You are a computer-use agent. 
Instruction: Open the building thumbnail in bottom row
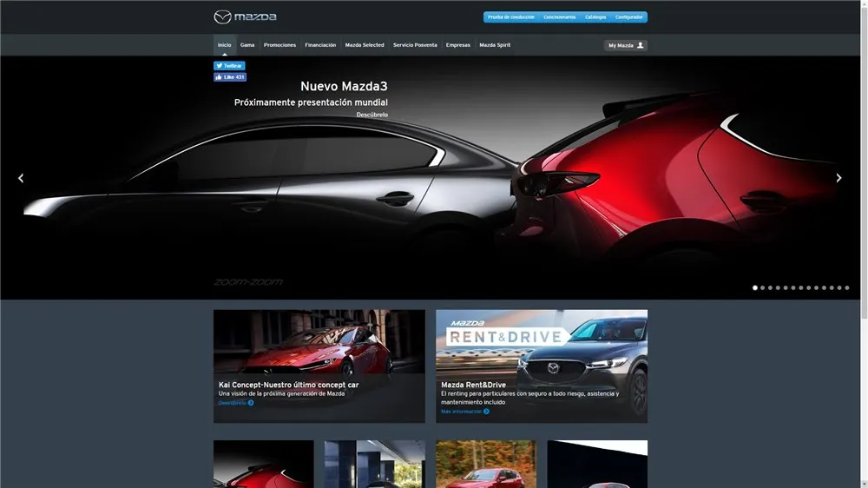tap(375, 465)
